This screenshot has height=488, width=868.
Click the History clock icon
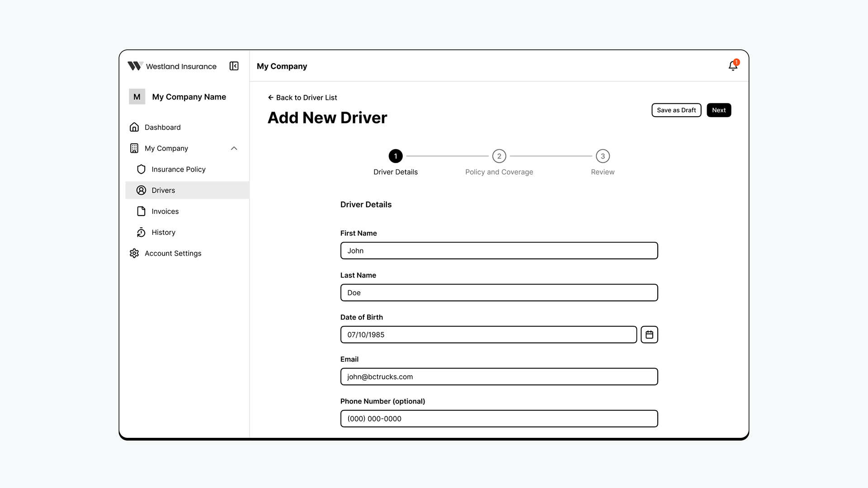[x=141, y=232]
